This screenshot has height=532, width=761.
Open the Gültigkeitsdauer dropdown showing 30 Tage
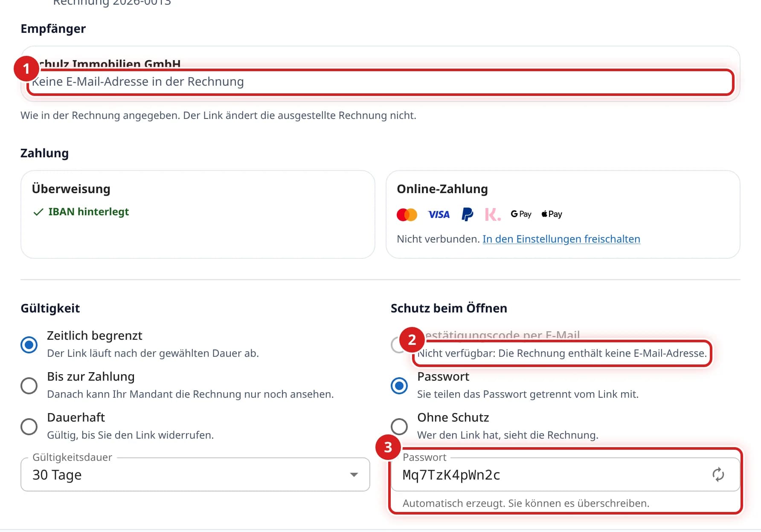(195, 474)
